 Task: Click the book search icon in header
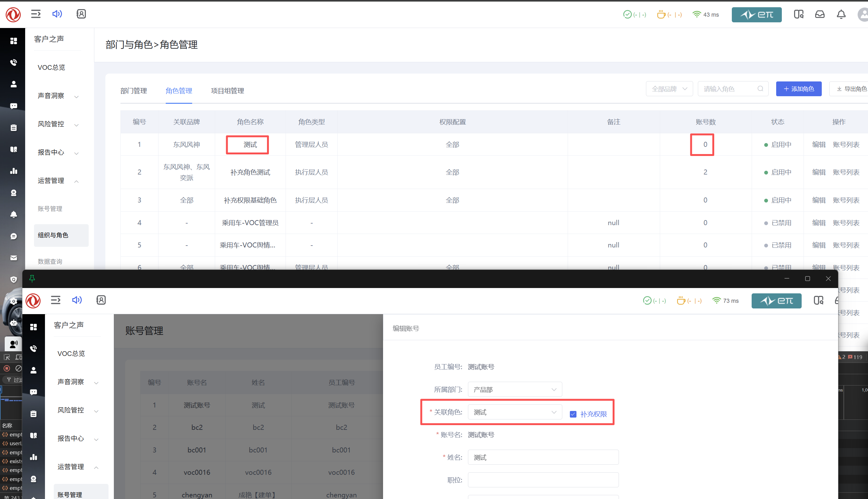[798, 14]
